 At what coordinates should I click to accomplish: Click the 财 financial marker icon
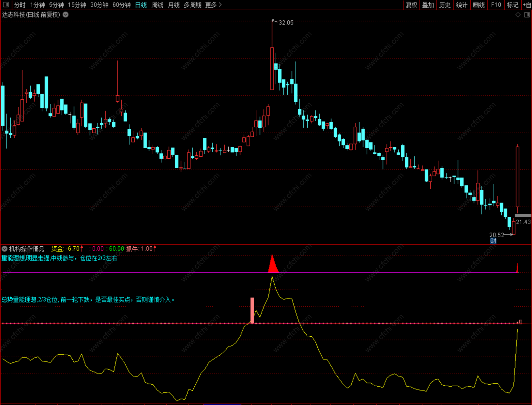(x=493, y=241)
